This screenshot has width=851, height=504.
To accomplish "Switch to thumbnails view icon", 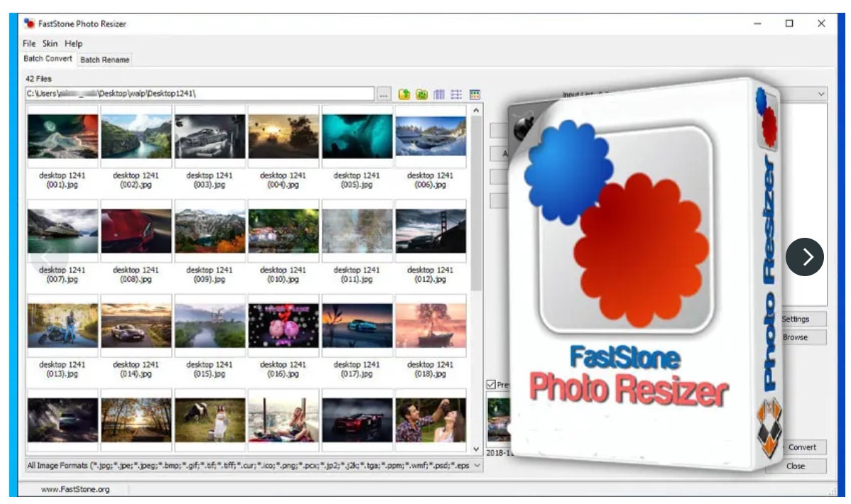I will (x=475, y=94).
